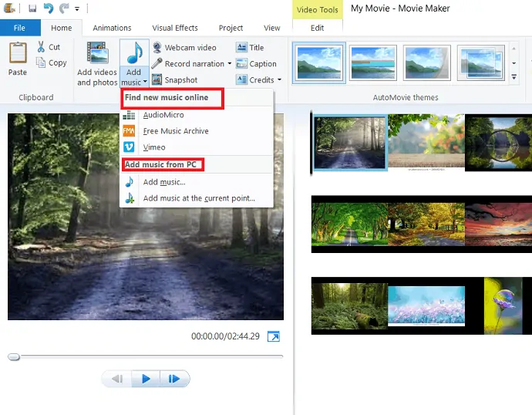Select the misty forest road storyboard clip
The height and width of the screenshot is (415, 532).
350,143
